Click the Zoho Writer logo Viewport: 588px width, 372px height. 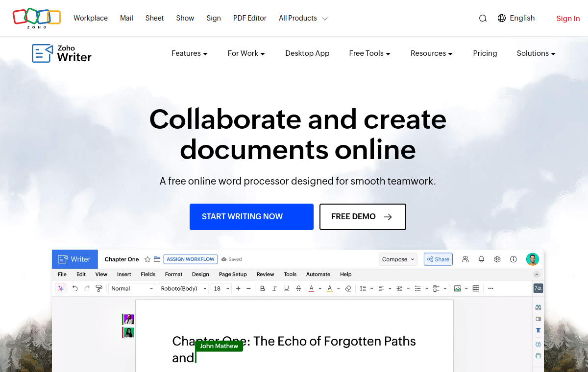[x=62, y=53]
